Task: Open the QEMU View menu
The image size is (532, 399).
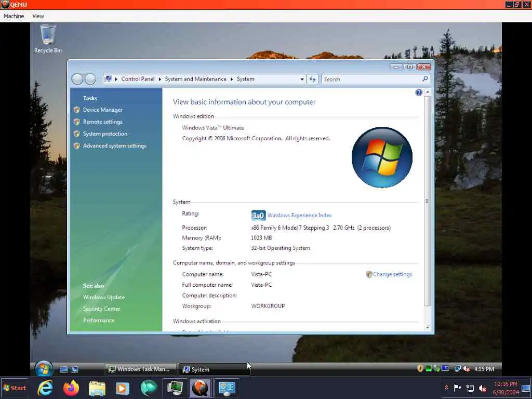Action: (38, 16)
